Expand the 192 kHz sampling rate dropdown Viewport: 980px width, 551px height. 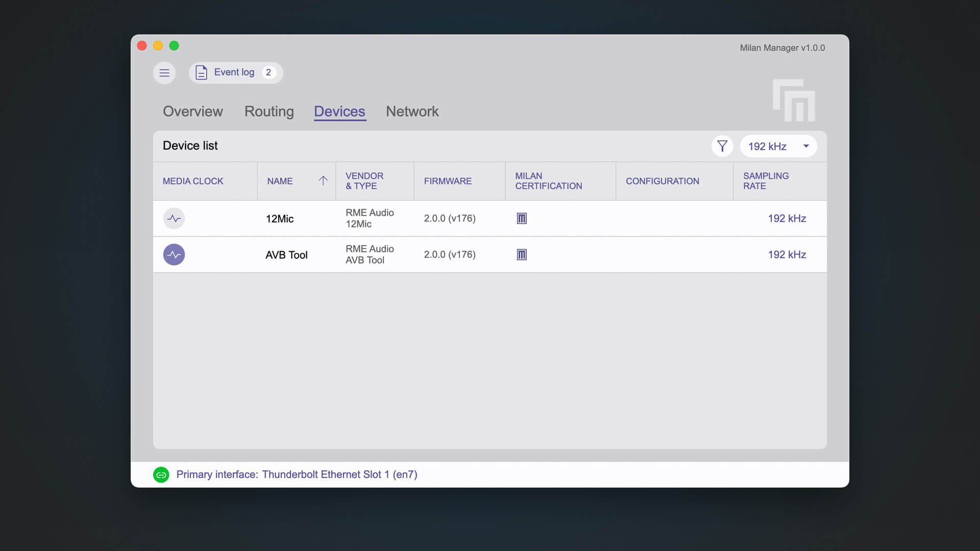point(778,146)
